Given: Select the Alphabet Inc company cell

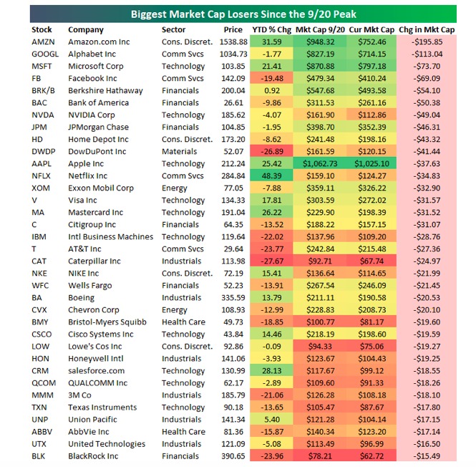Looking at the screenshot, I should (92, 54).
